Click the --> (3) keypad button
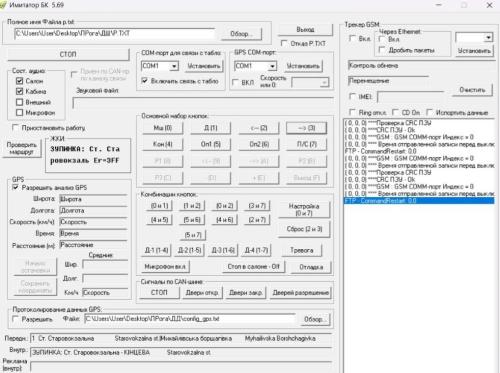The height and width of the screenshot is (373, 500). 306,128
